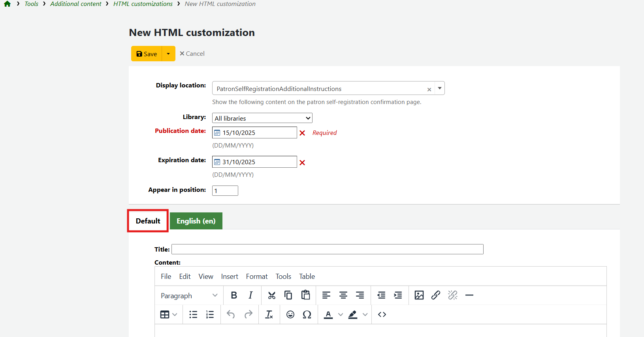Open the Library dropdown showing All libraries
This screenshot has width=644, height=337.
coord(262,118)
